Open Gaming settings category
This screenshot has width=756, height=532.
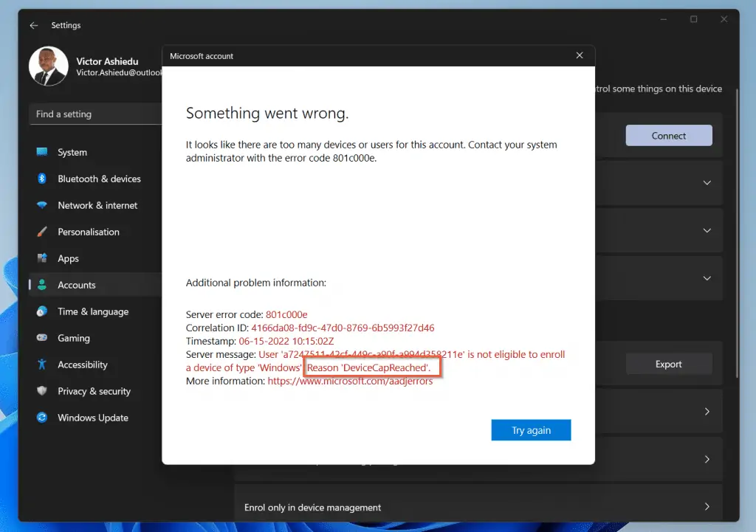(x=95, y=338)
